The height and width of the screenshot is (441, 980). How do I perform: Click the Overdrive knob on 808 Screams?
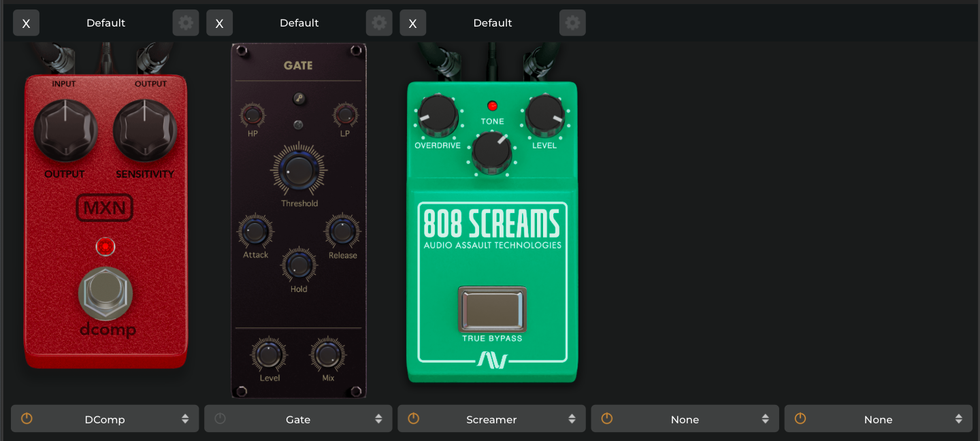click(x=438, y=114)
